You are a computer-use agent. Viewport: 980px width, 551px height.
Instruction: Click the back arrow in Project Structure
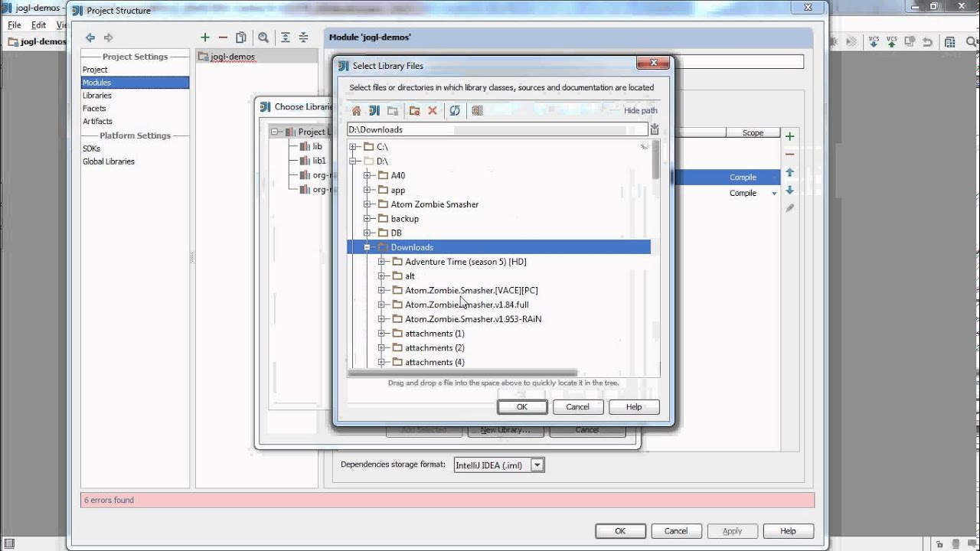90,37
